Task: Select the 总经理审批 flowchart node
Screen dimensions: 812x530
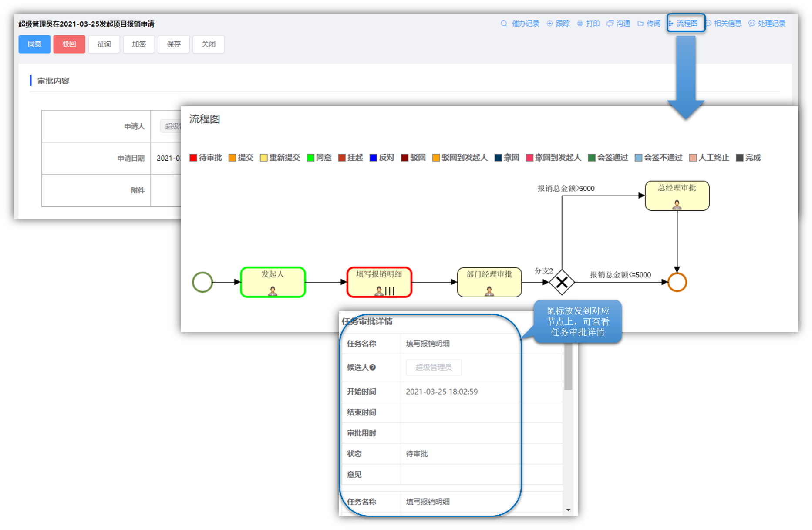Action: [x=677, y=196]
